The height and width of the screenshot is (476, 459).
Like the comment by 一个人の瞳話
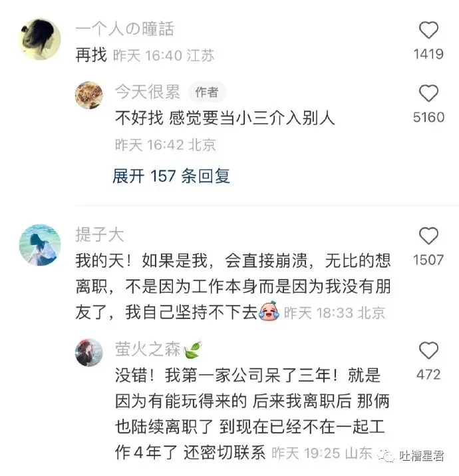coord(428,31)
